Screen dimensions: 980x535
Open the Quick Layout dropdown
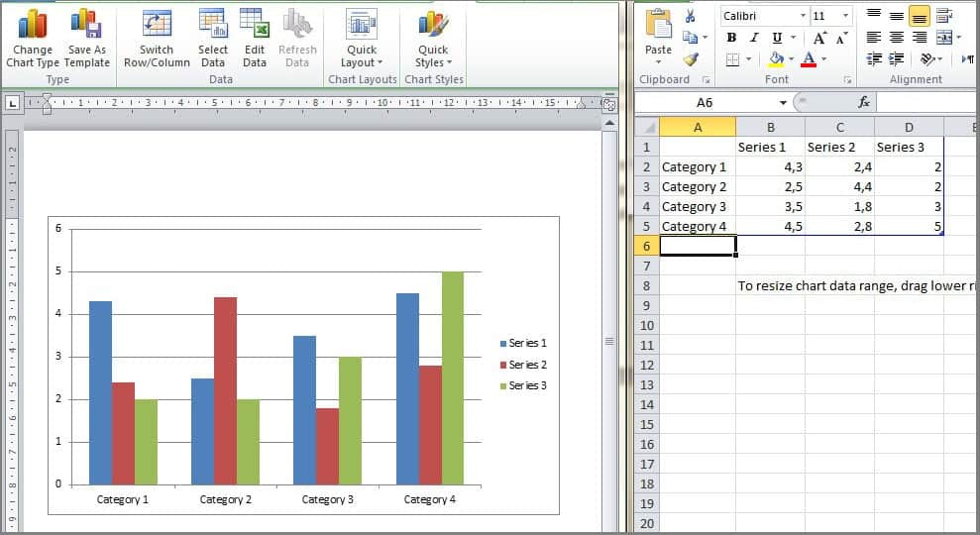[362, 39]
